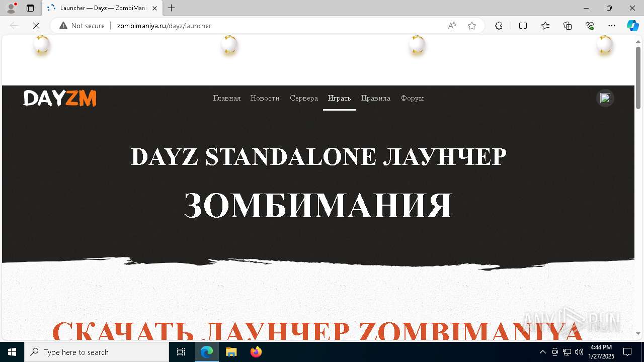Open the Новости menu item
The image size is (644, 362).
point(265,98)
